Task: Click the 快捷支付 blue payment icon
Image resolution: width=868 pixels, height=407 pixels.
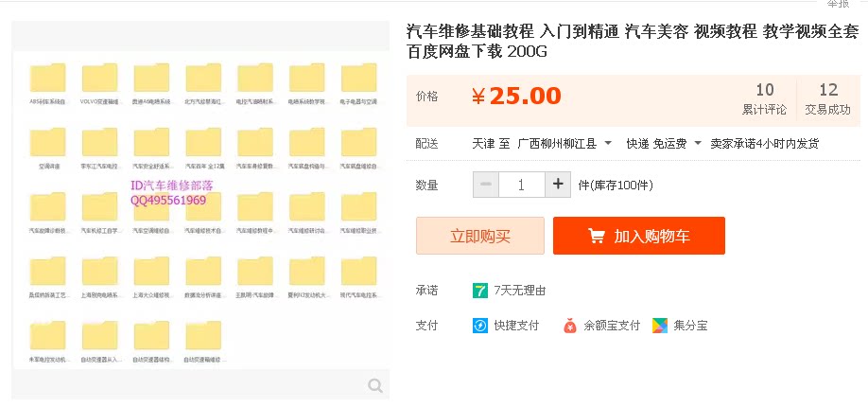Action: pyautogui.click(x=480, y=326)
